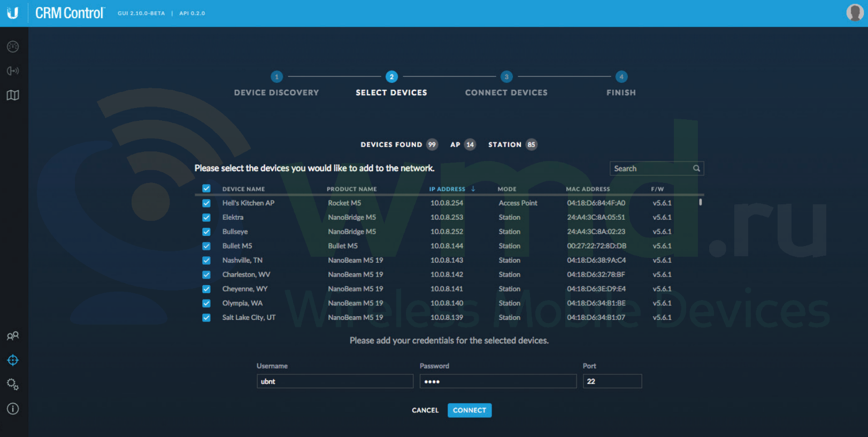The height and width of the screenshot is (437, 868).
Task: Uncheck the Hell's Kitchen AP device
Action: pos(206,203)
